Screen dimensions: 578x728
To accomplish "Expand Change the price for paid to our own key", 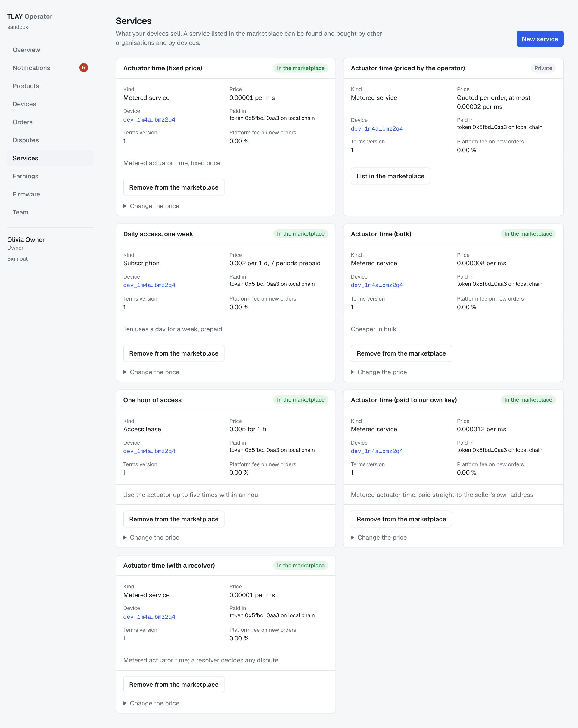I will [x=379, y=538].
